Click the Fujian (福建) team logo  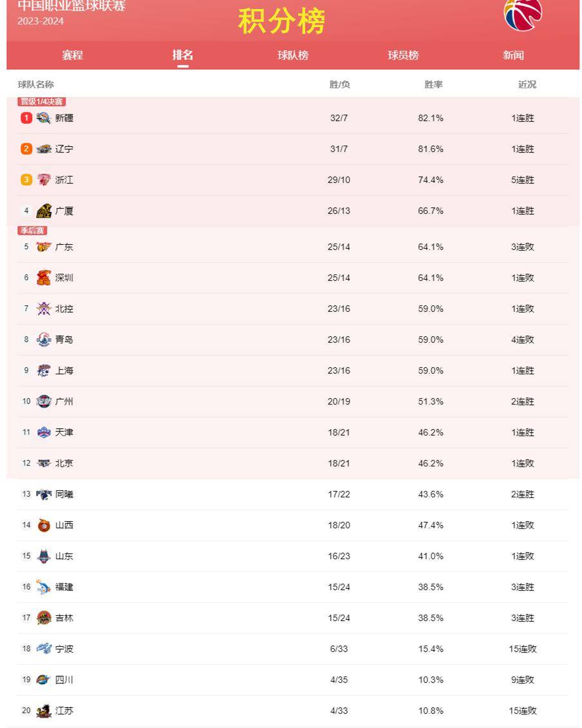[44, 587]
